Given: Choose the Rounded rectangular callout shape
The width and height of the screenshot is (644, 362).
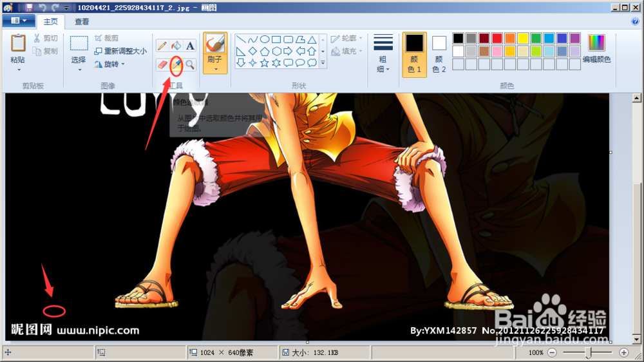Looking at the screenshot, I should coord(289,63).
